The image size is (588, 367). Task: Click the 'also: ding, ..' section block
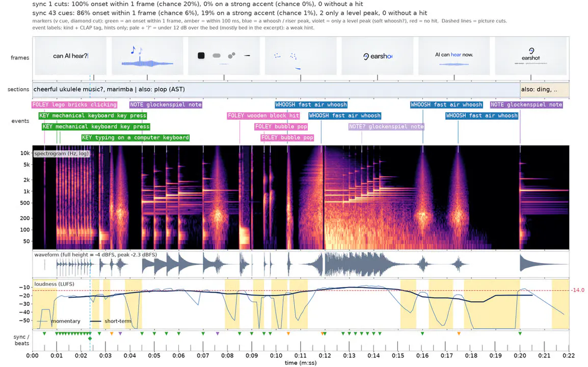coord(545,89)
